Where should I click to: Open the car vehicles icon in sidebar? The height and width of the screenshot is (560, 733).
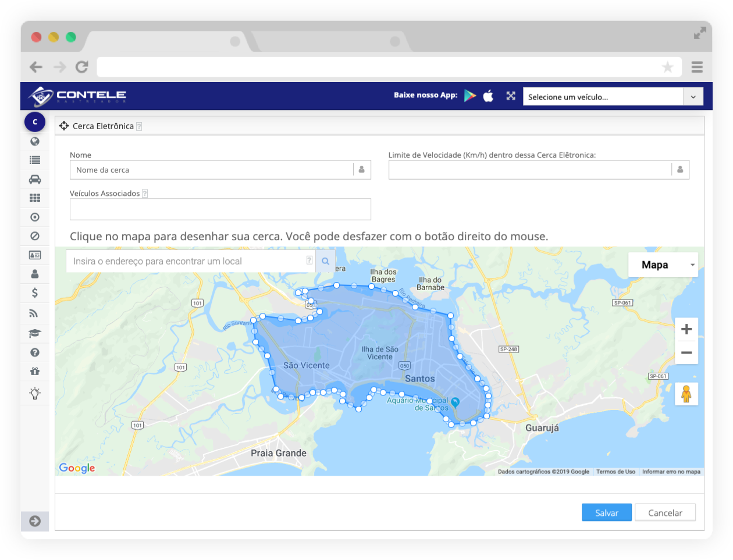[35, 179]
